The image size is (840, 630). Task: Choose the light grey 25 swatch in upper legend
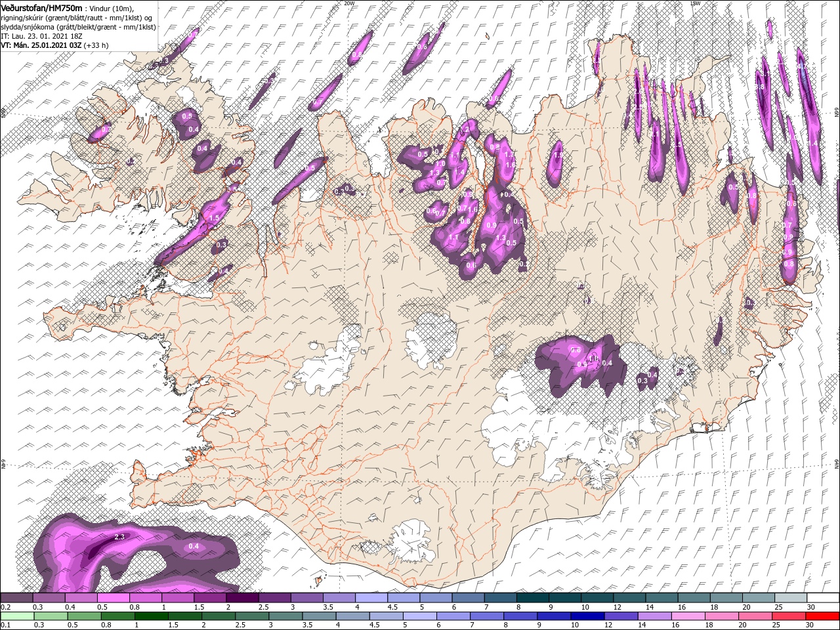pos(791,598)
